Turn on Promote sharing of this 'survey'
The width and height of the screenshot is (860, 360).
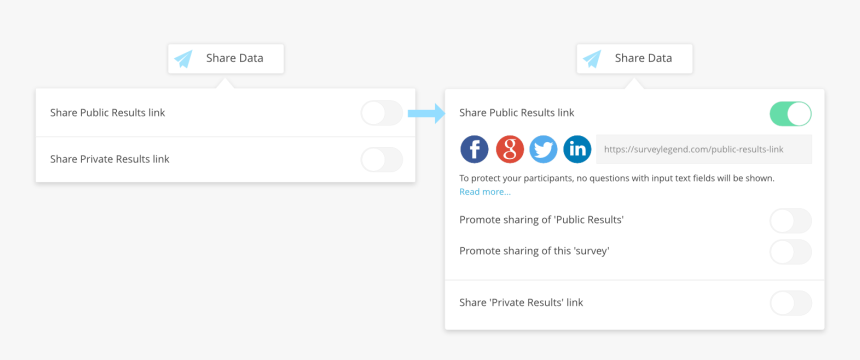click(x=791, y=252)
